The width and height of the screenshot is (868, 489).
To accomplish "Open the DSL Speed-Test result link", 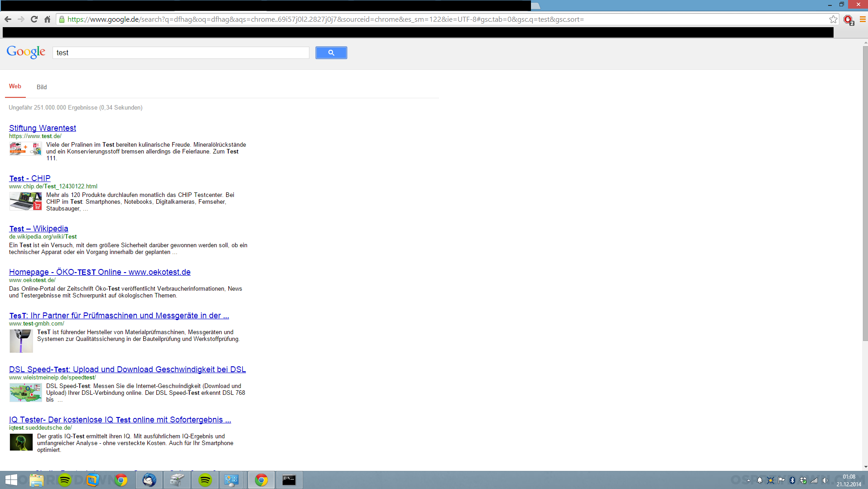I will (x=127, y=369).
